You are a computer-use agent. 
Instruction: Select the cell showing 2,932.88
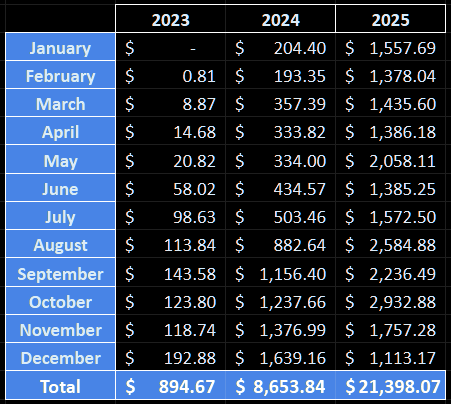pos(390,301)
